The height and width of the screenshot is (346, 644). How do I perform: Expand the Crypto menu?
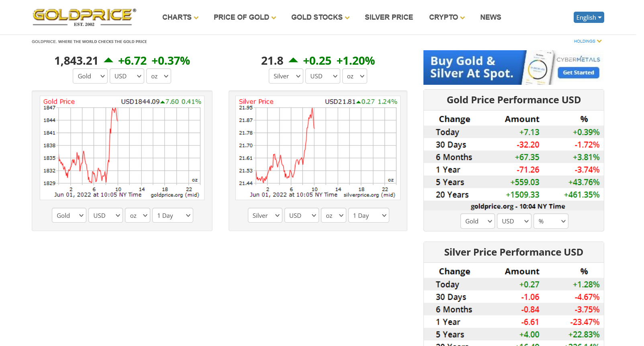point(447,17)
